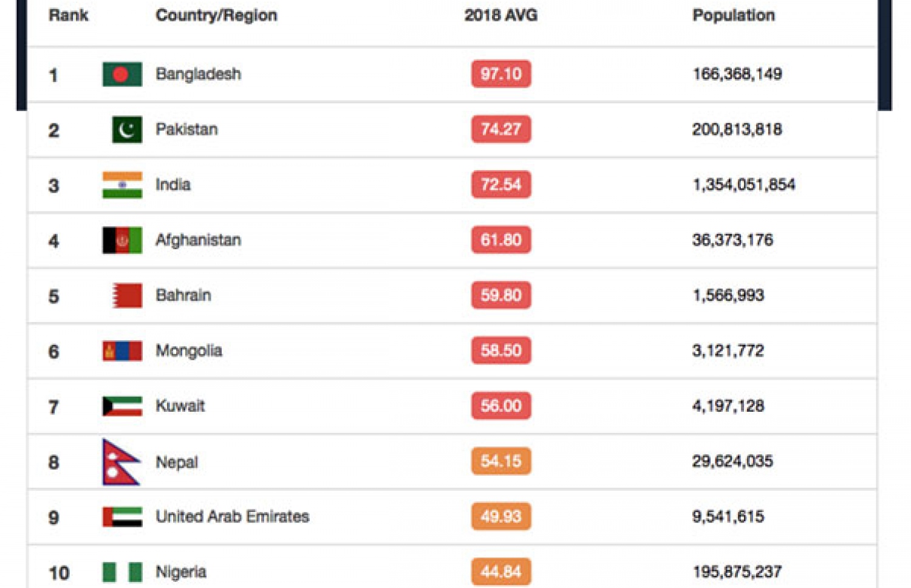Click the India flag icon
Screen dimensions: 911x588
tap(122, 185)
